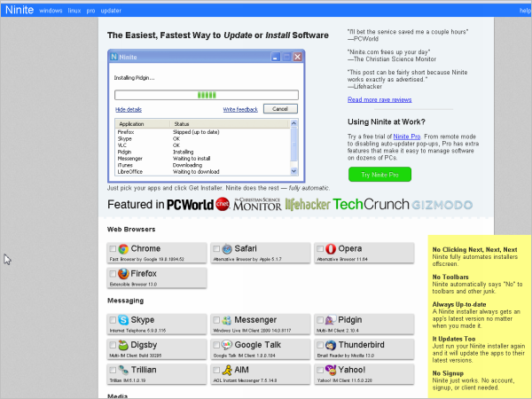Follow the Ninite Pro text link
The height and width of the screenshot is (399, 532).
tap(406, 137)
